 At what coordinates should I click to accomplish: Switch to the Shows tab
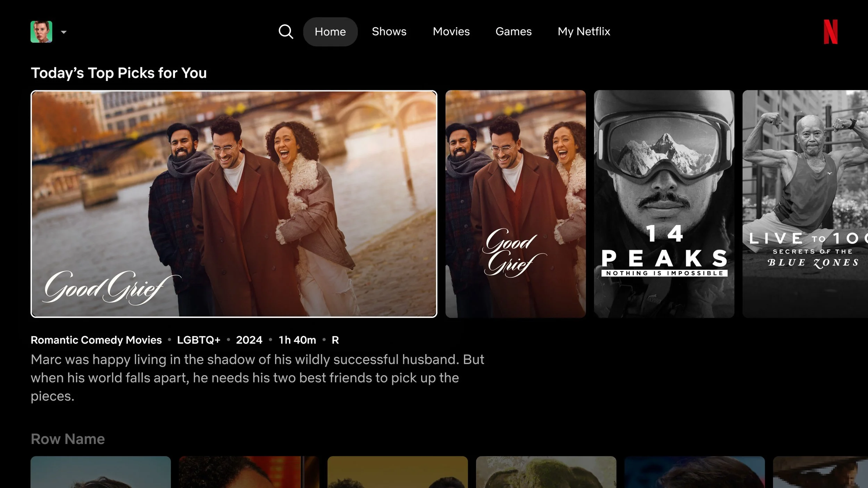(x=389, y=32)
